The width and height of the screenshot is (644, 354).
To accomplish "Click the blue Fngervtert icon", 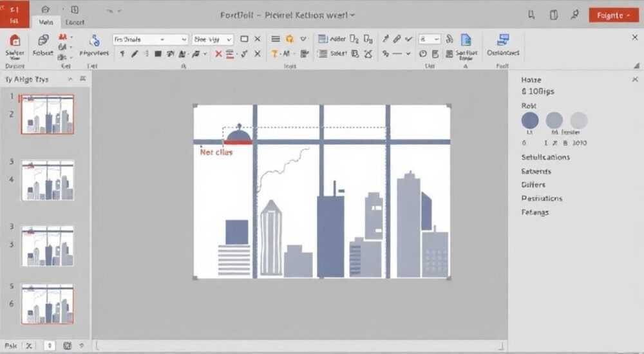I will tap(95, 41).
